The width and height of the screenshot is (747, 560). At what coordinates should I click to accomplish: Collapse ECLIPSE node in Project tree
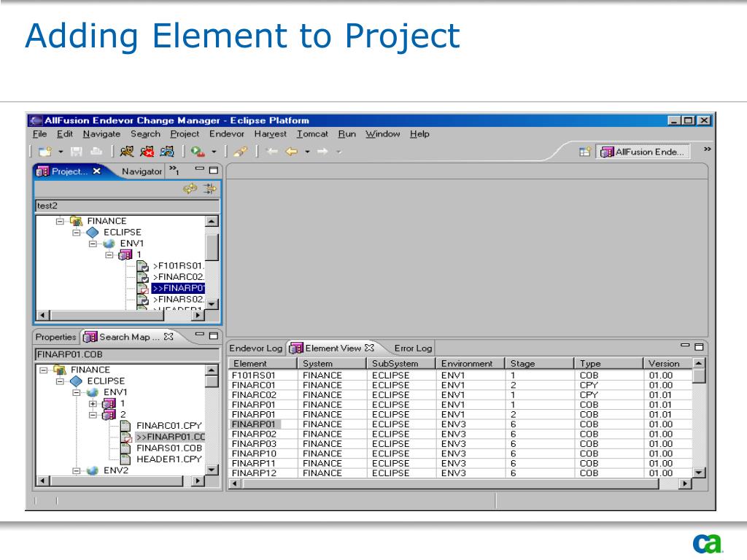point(76,233)
